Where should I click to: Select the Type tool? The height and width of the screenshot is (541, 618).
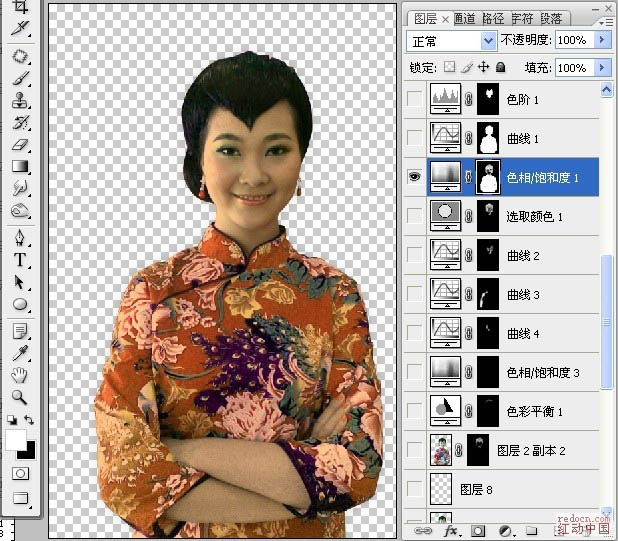[20, 260]
